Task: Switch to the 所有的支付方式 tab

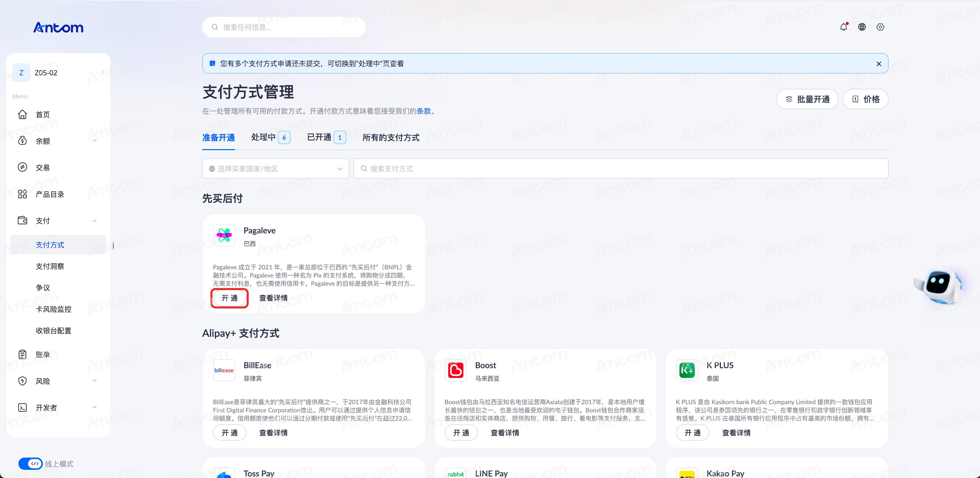Action: coord(391,137)
